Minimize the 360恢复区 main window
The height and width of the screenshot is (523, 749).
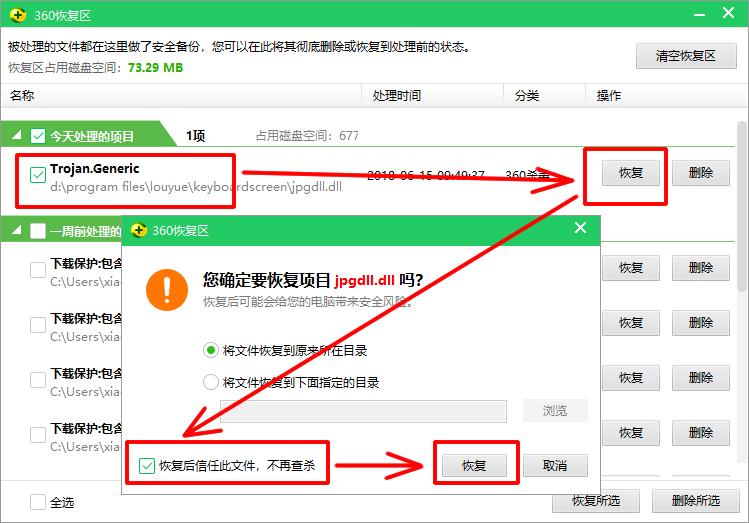(x=700, y=14)
